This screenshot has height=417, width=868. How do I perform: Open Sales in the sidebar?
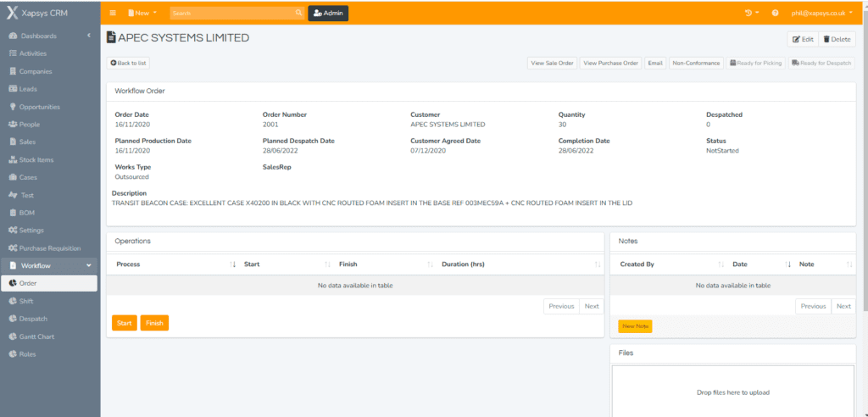click(x=27, y=142)
